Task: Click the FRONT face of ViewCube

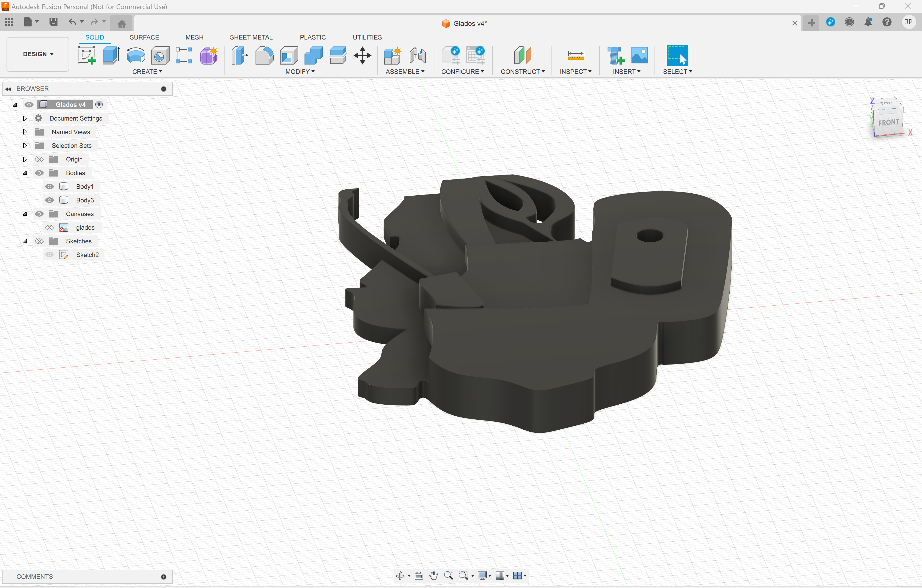Action: 888,123
